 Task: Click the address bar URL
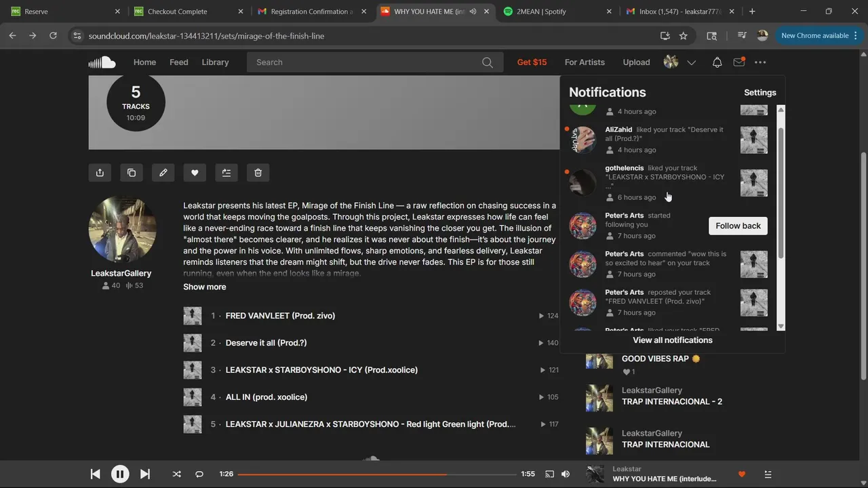(206, 36)
